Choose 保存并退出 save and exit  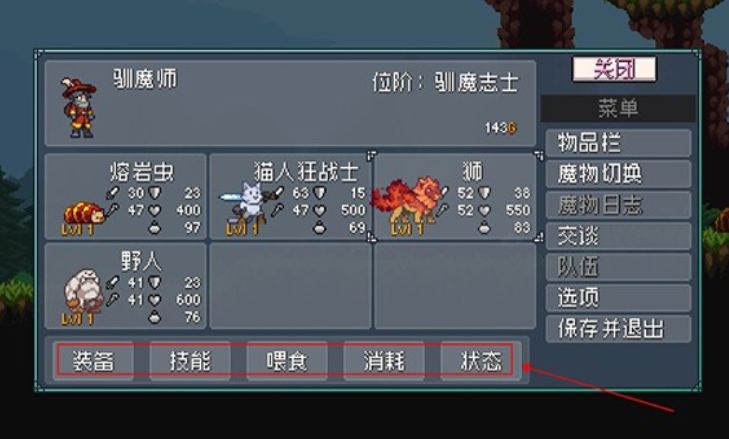pos(618,329)
